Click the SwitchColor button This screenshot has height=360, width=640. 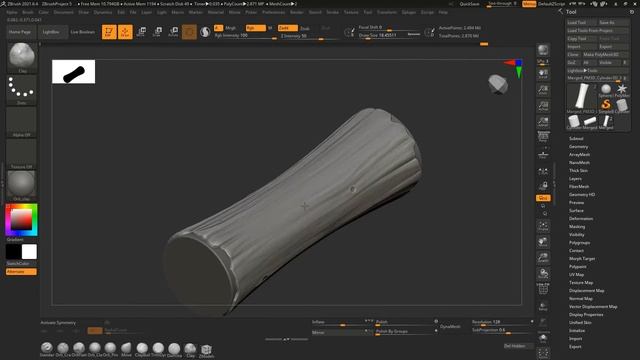tap(18, 264)
